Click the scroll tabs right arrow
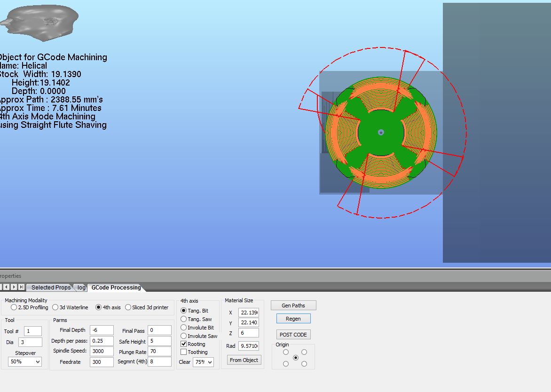Screen dimensions: 551x392 [14, 287]
